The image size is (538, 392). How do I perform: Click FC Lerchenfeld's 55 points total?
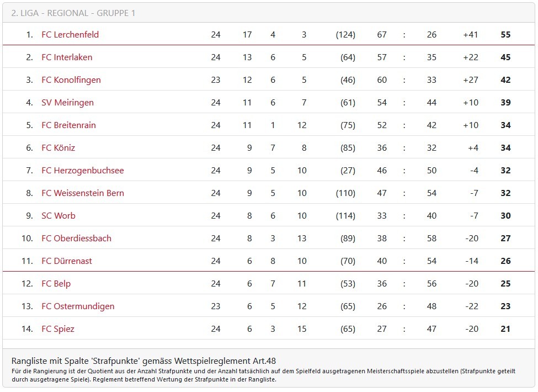pos(505,35)
